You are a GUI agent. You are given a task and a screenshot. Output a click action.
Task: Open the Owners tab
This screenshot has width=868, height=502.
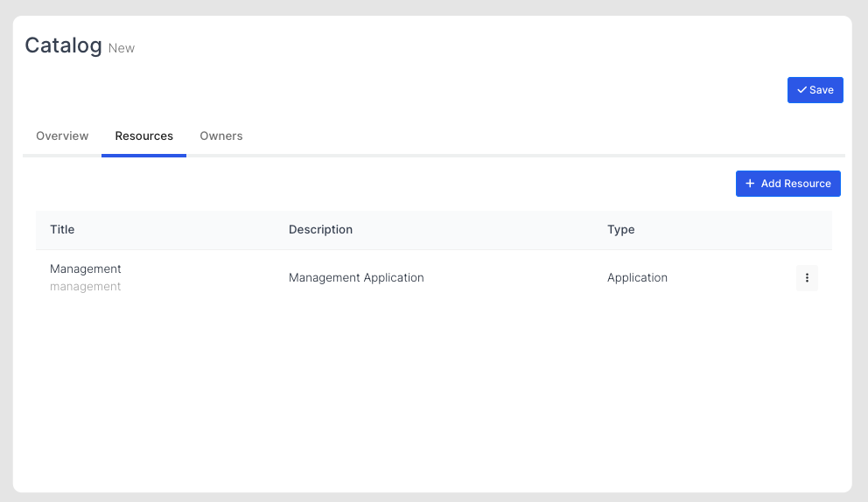[x=221, y=136]
